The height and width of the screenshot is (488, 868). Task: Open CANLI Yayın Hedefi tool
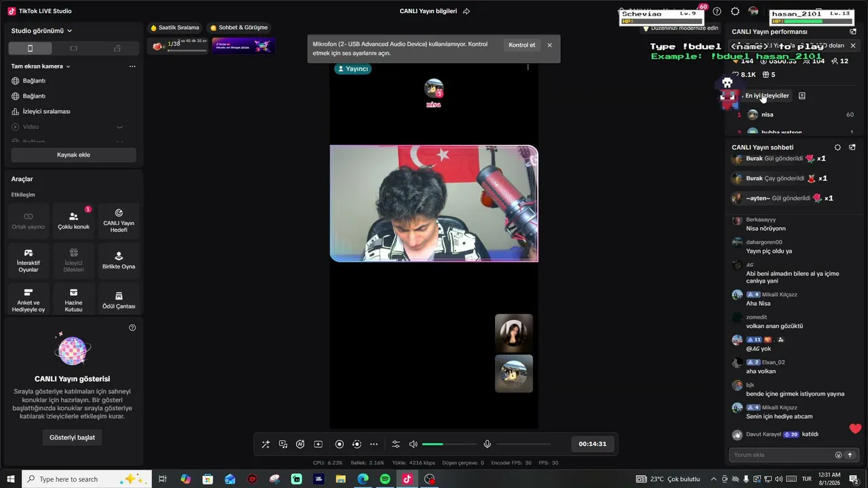[119, 220]
